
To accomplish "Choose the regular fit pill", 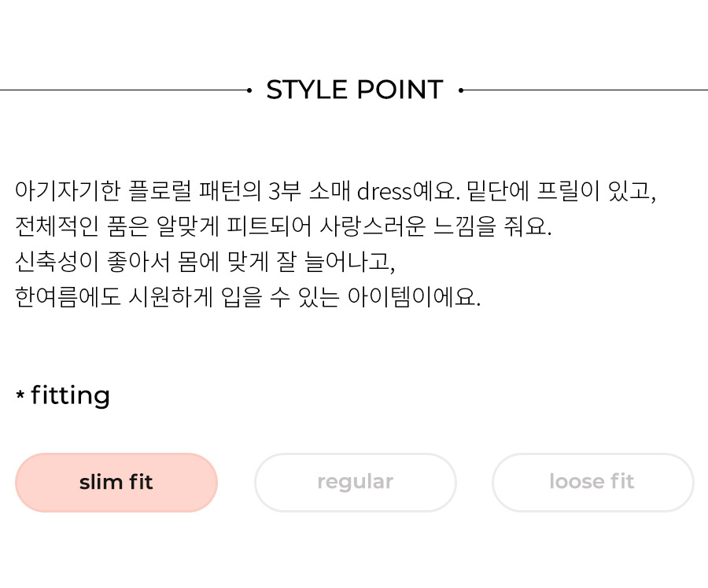I will (356, 483).
